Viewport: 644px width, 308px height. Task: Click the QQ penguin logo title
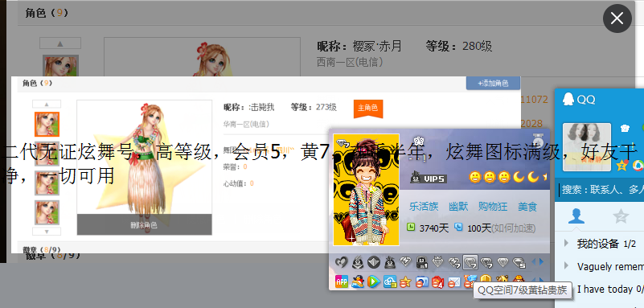tap(579, 100)
